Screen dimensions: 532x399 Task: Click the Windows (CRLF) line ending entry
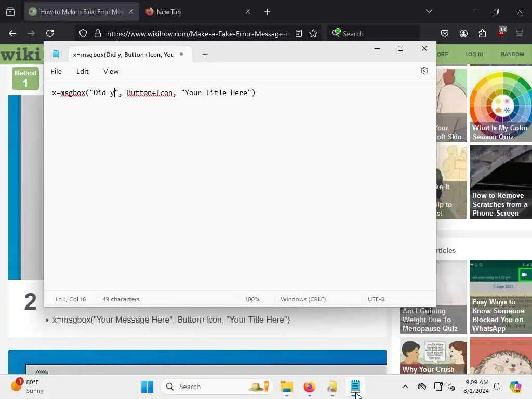click(x=303, y=299)
